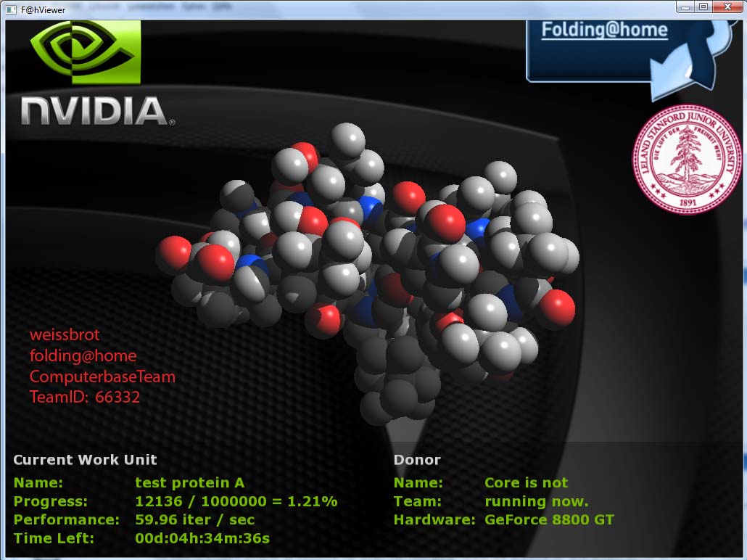Click the 'Hardware:' label
Viewport: 747px width, 560px height.
pyautogui.click(x=434, y=519)
